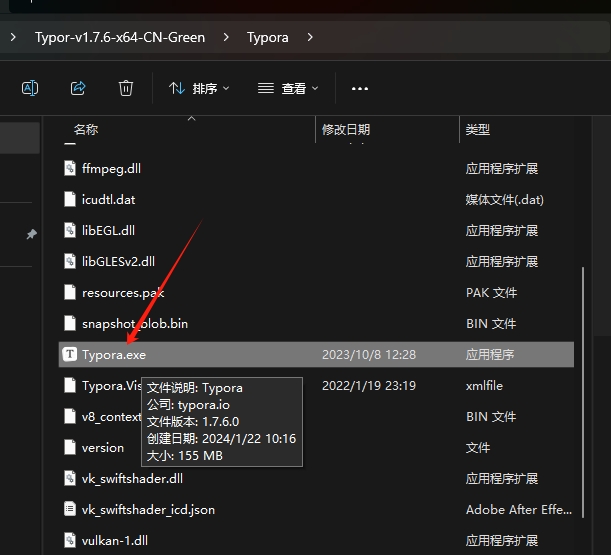The image size is (611, 555).
Task: Expand the chevron before Typor-v1.7.6-x64-CN-Green
Action: tap(13, 37)
